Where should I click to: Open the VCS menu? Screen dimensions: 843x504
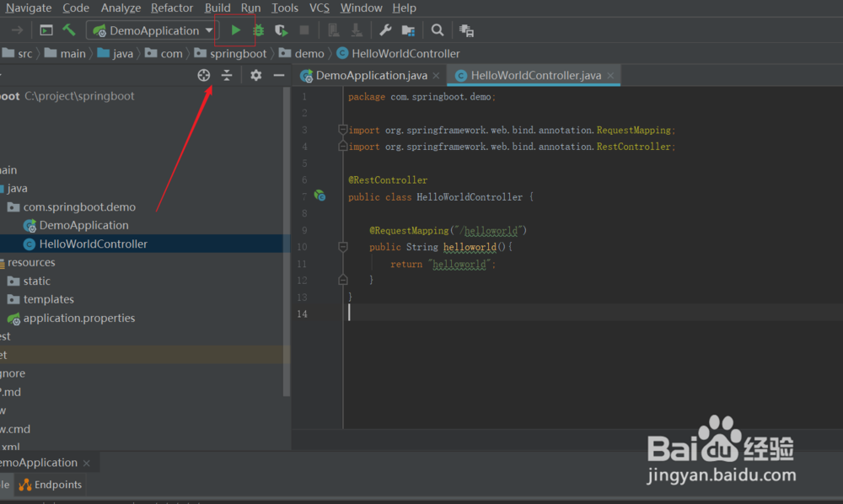(x=319, y=8)
